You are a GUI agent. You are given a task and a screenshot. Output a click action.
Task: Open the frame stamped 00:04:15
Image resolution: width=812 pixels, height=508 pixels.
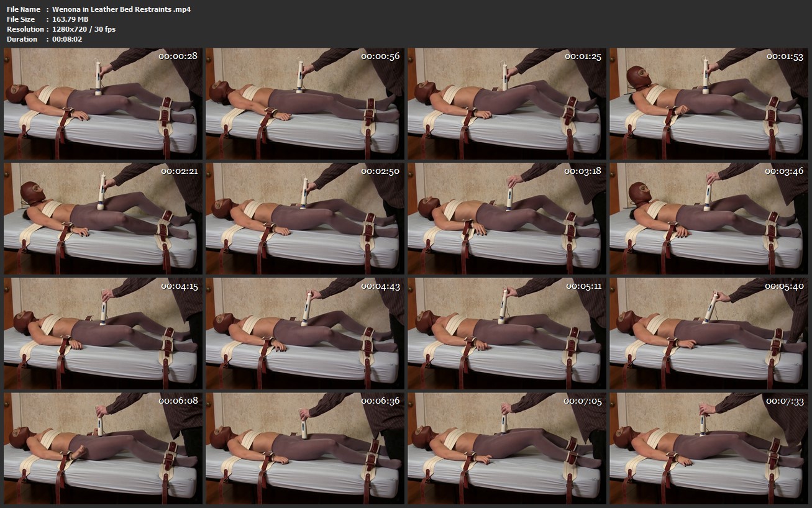click(103, 333)
